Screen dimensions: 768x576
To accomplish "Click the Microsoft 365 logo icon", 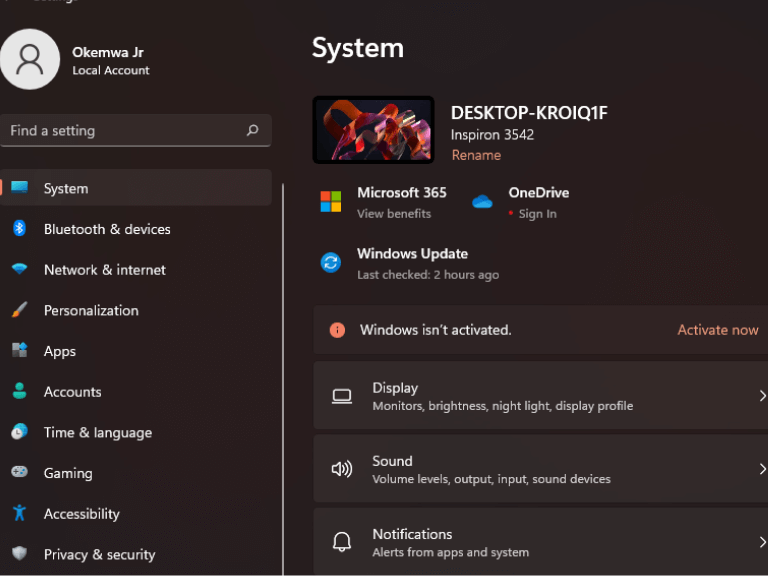I will [x=331, y=202].
